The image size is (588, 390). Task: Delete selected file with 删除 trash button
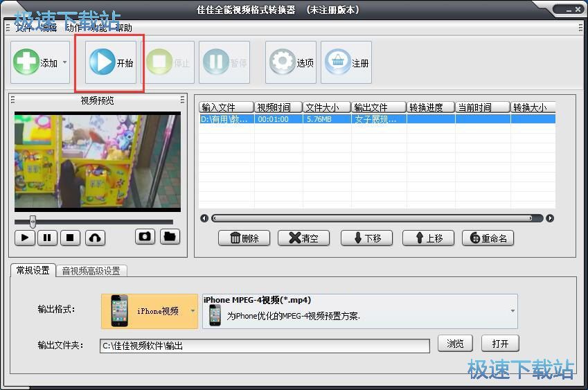[x=244, y=238]
